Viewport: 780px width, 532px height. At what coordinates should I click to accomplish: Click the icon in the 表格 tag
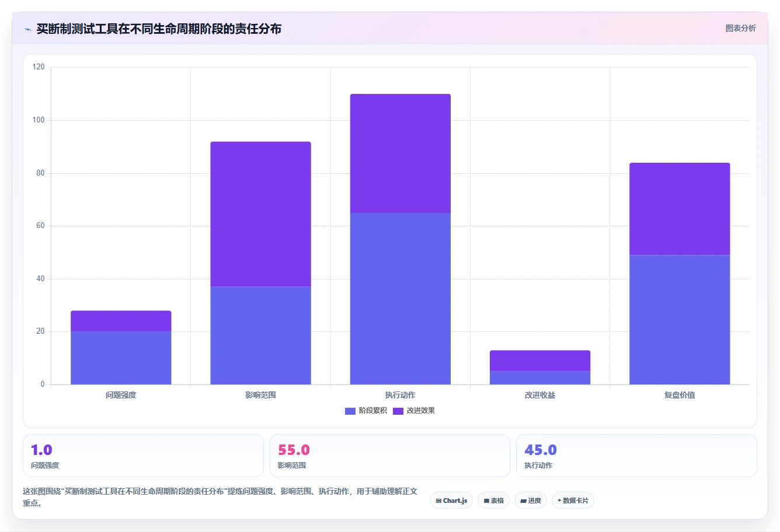click(x=486, y=501)
